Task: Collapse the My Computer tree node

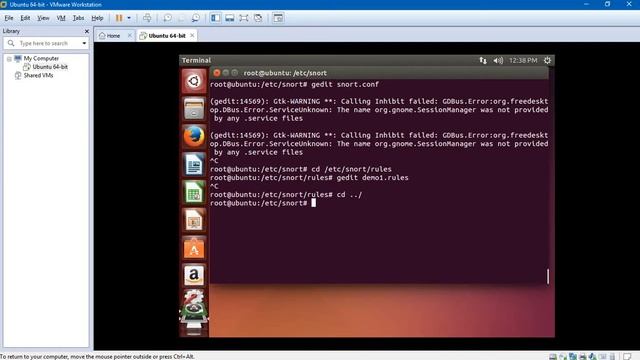Action: point(9,59)
